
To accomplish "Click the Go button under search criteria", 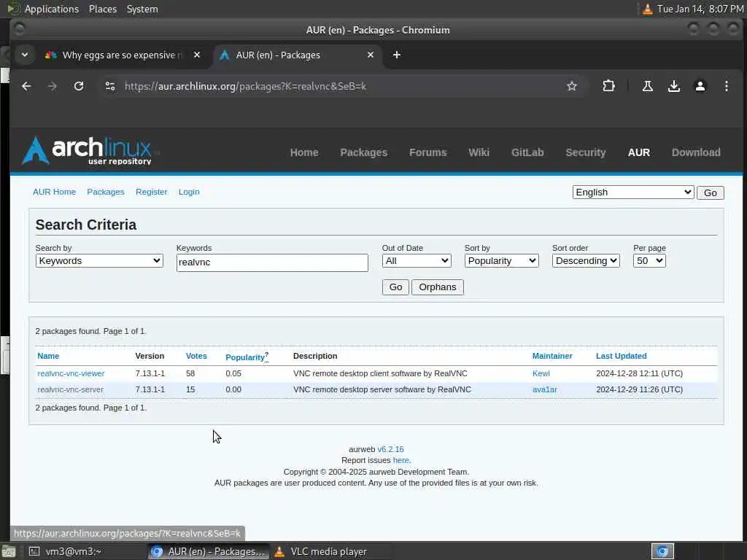I will [395, 287].
